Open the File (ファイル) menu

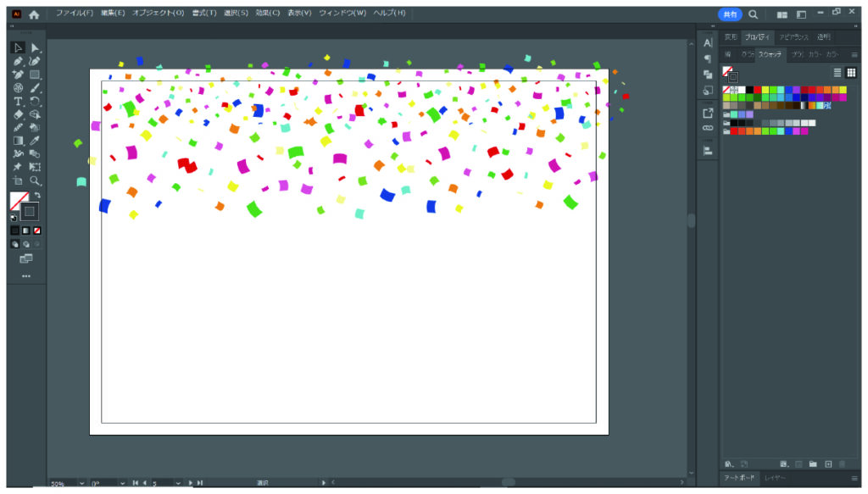pyautogui.click(x=75, y=13)
